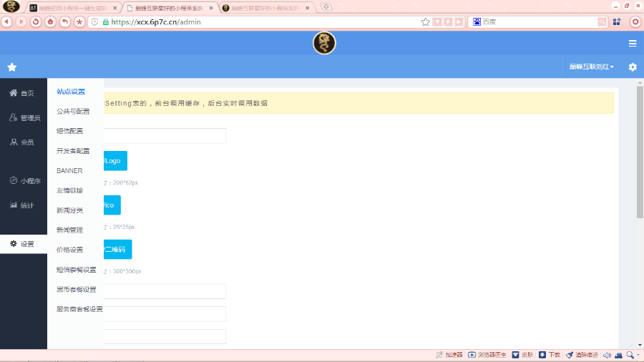The width and height of the screenshot is (644, 362).
Task: Select 友情链接 submenu item
Action: coord(70,190)
